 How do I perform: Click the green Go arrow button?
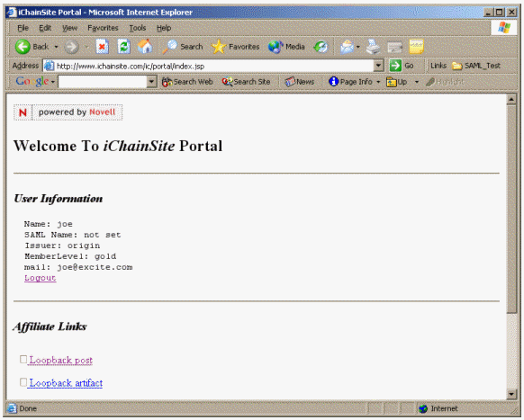point(395,66)
